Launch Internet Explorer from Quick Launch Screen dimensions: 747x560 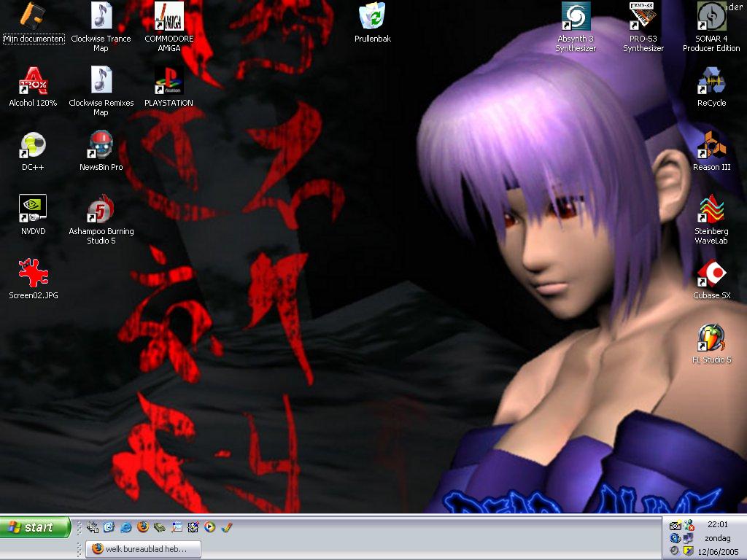coord(126,527)
